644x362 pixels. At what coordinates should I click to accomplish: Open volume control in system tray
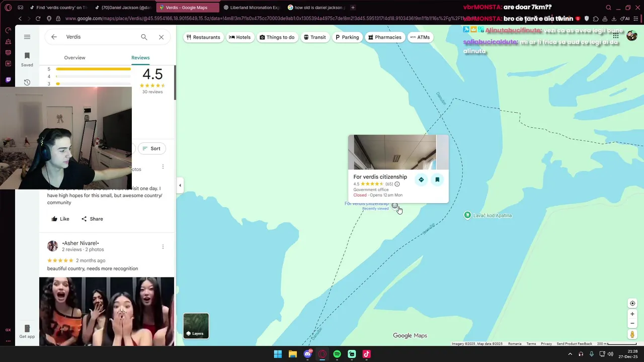(x=610, y=354)
